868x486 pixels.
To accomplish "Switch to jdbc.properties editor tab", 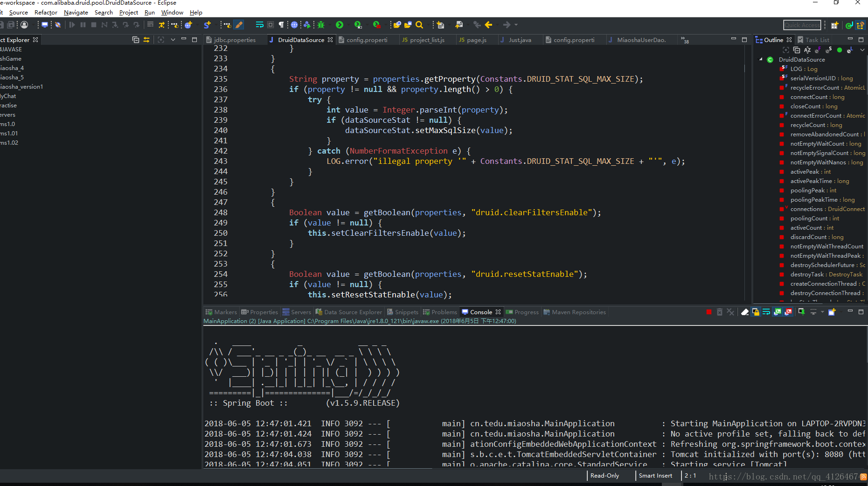I will coord(235,40).
